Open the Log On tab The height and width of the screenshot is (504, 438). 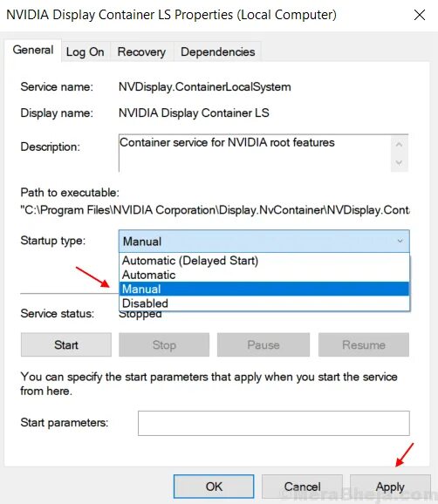(x=86, y=51)
